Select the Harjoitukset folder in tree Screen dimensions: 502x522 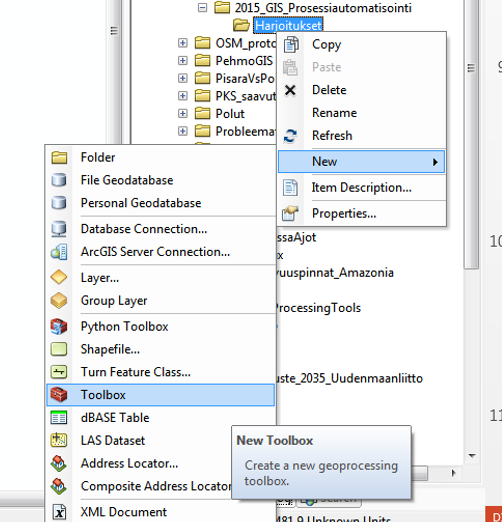tap(288, 25)
